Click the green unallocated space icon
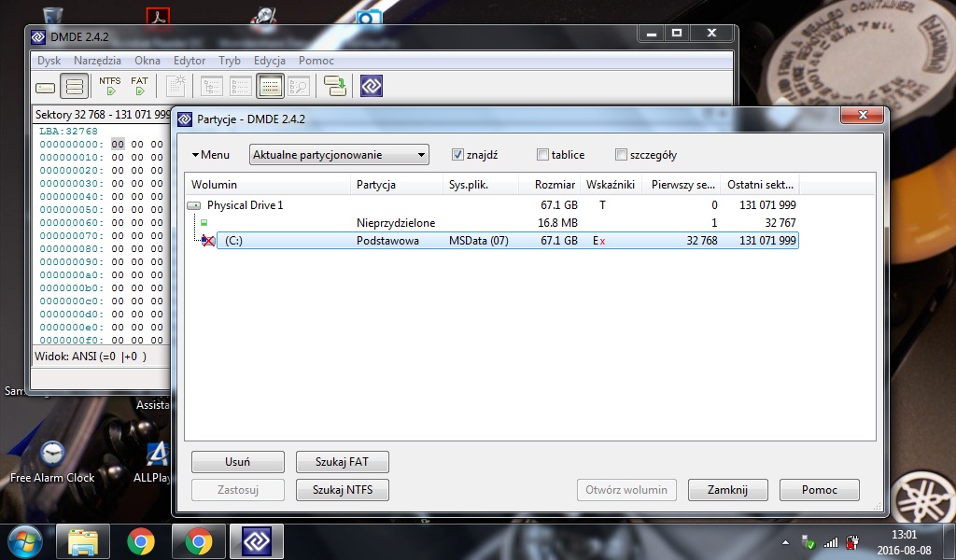Viewport: 956px width, 560px height. click(x=204, y=223)
